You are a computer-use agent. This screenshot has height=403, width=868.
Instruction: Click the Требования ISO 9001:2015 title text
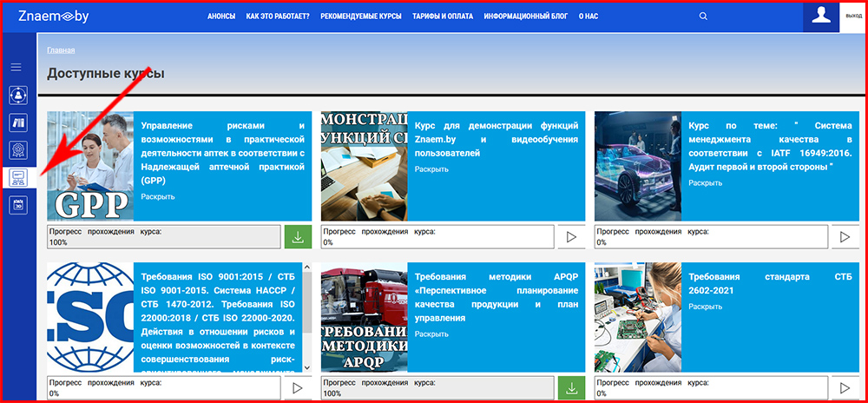218,321
